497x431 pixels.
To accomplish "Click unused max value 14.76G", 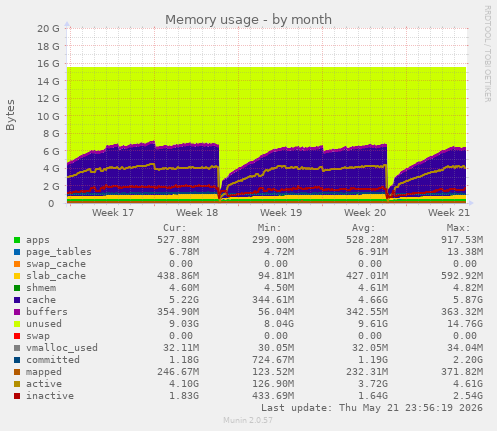I will [x=465, y=324].
